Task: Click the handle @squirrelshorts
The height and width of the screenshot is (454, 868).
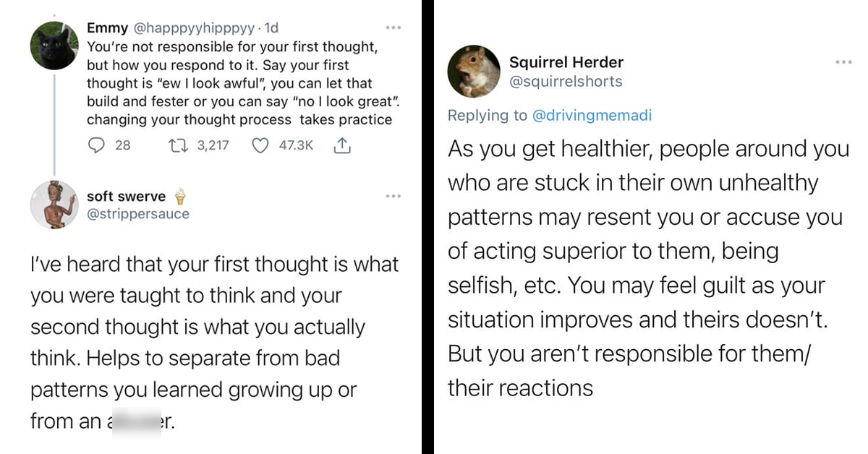Action: (565, 81)
